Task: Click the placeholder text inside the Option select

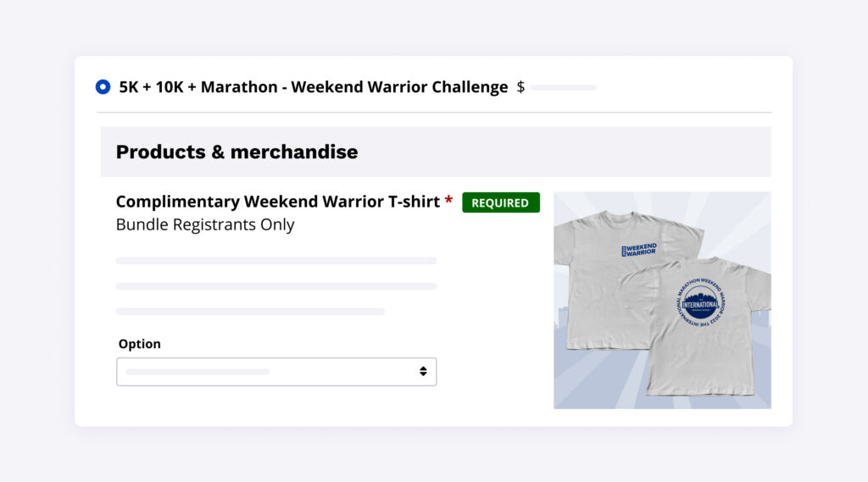Action: (x=198, y=372)
